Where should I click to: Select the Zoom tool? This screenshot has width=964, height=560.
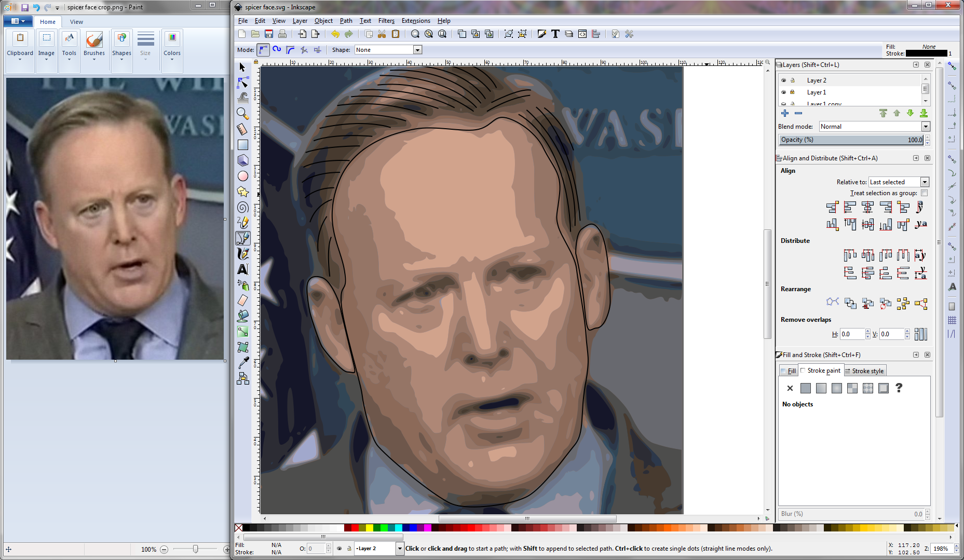(242, 113)
